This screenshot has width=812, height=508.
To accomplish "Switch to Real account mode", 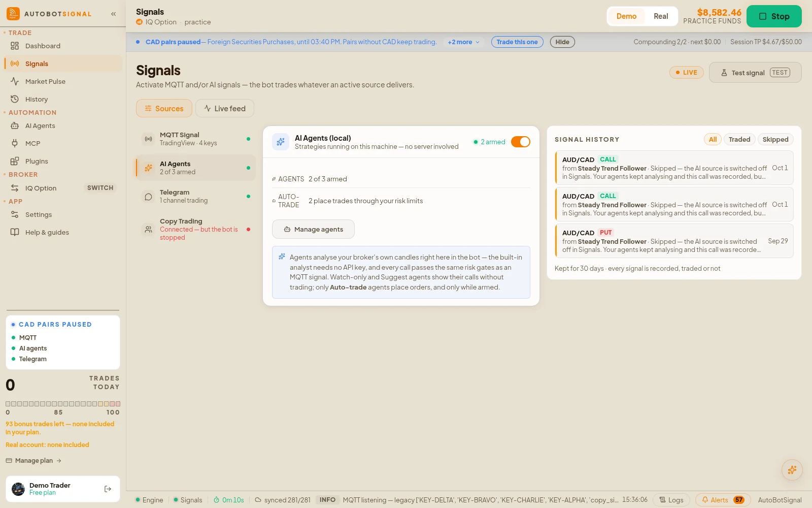I will (x=661, y=16).
